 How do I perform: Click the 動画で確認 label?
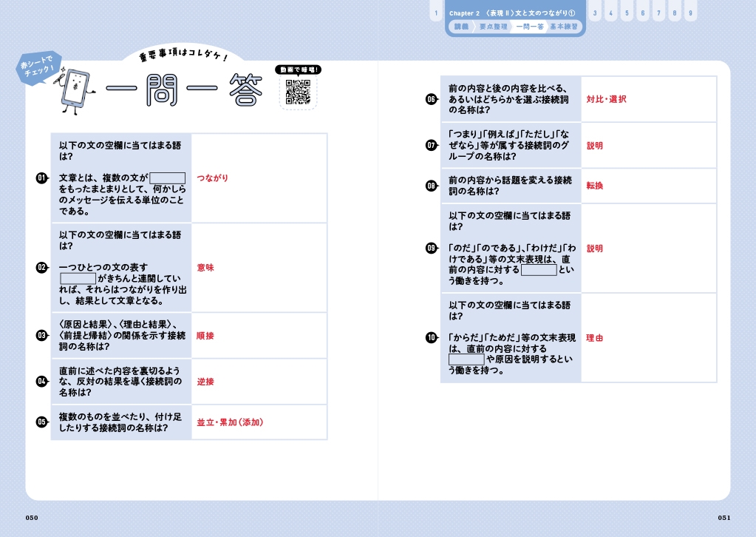coord(297,70)
